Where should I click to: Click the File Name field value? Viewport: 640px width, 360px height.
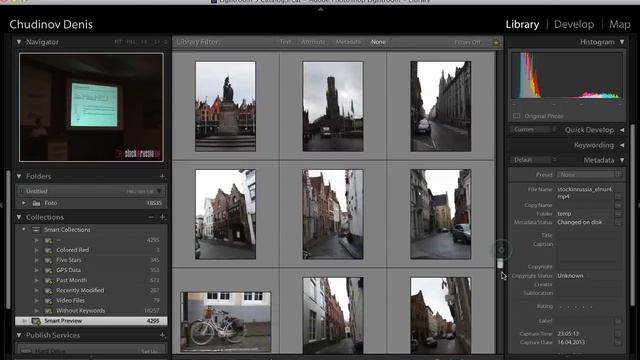[x=585, y=193]
